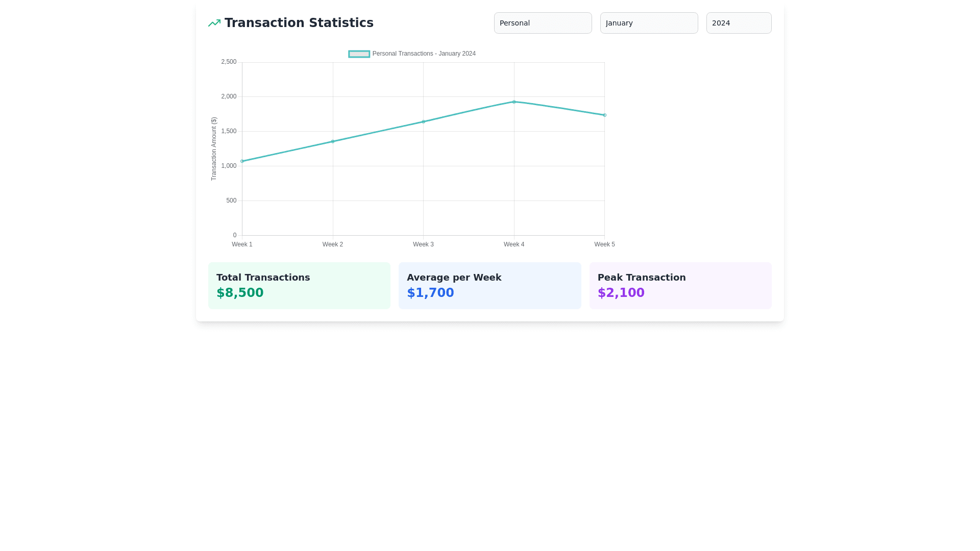Viewport: 980px width, 551px height.
Task: Click the green trending-up icon
Action: point(214,23)
